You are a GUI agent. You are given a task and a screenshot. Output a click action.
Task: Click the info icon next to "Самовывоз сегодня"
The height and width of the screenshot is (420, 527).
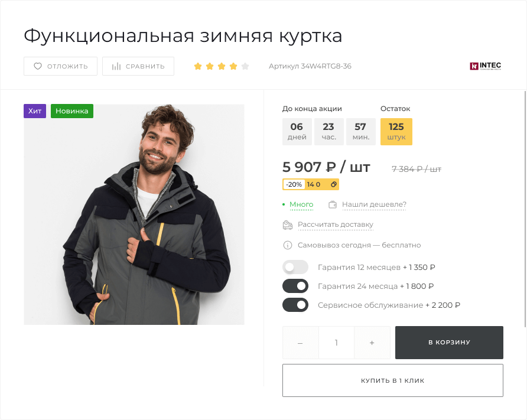[287, 245]
